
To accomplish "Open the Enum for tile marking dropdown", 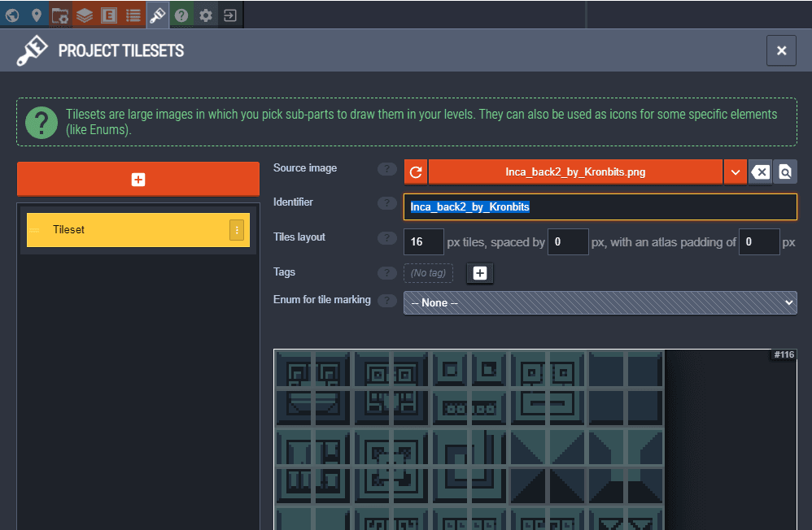I will [600, 302].
